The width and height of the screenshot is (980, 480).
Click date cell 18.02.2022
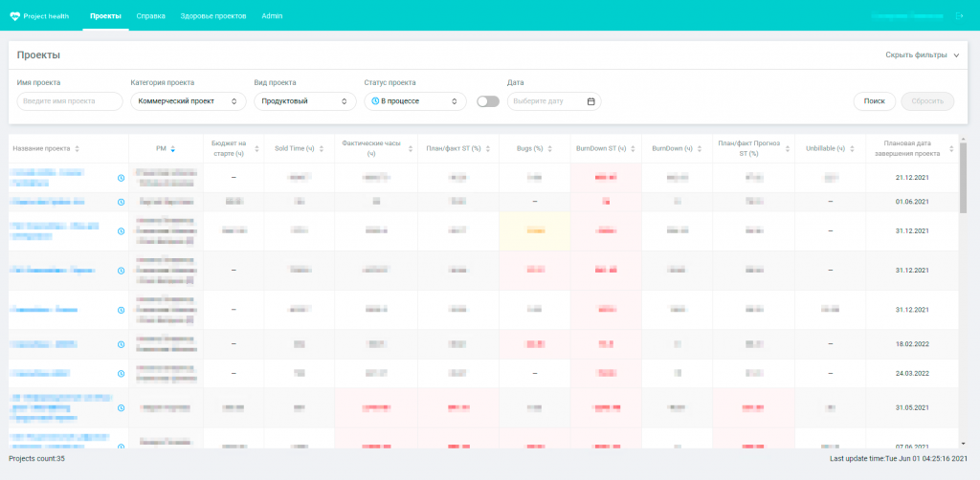coord(912,344)
